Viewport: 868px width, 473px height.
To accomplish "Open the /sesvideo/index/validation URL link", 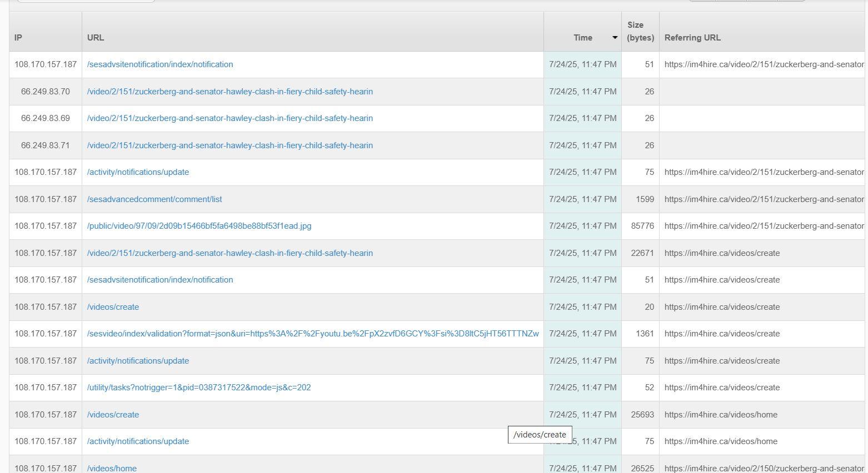I will tap(312, 334).
